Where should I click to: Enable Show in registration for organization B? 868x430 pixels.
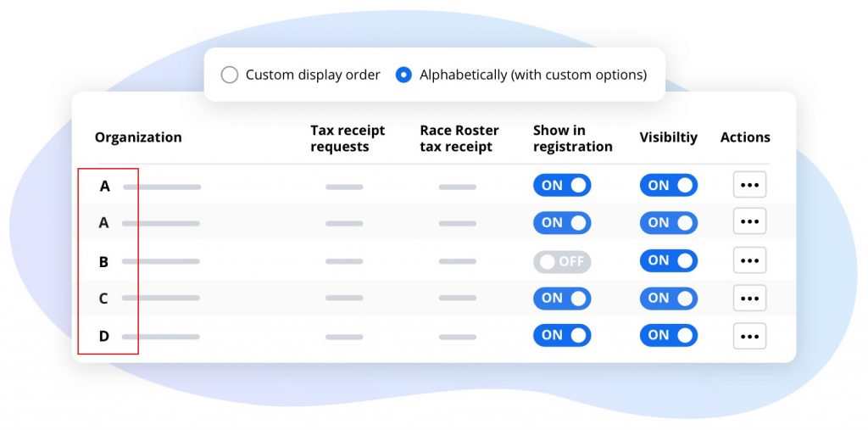[561, 261]
